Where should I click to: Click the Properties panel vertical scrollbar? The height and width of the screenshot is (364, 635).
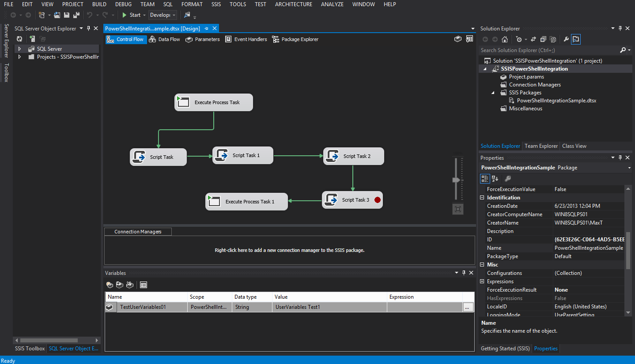click(x=628, y=251)
